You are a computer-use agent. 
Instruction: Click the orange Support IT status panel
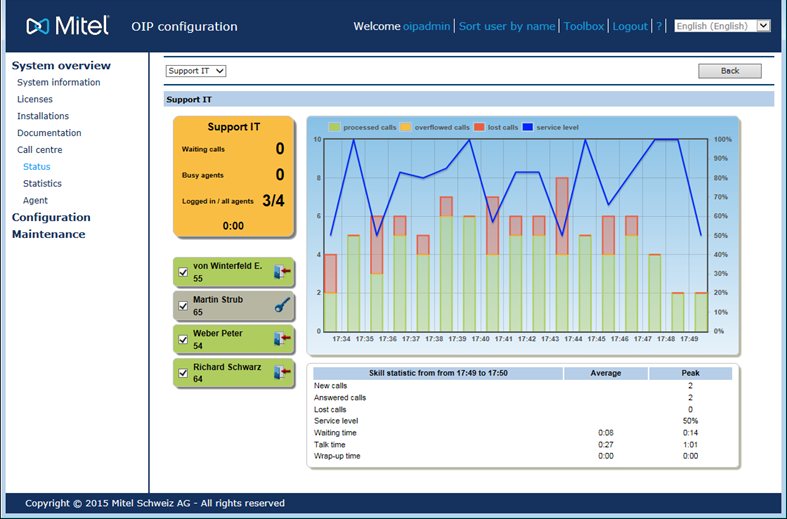pyautogui.click(x=233, y=177)
